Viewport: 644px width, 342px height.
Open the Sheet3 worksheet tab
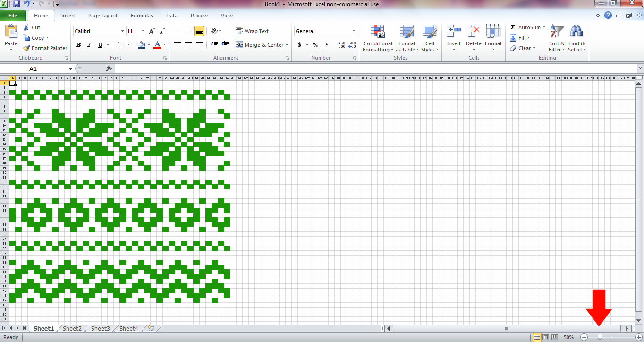(x=100, y=328)
